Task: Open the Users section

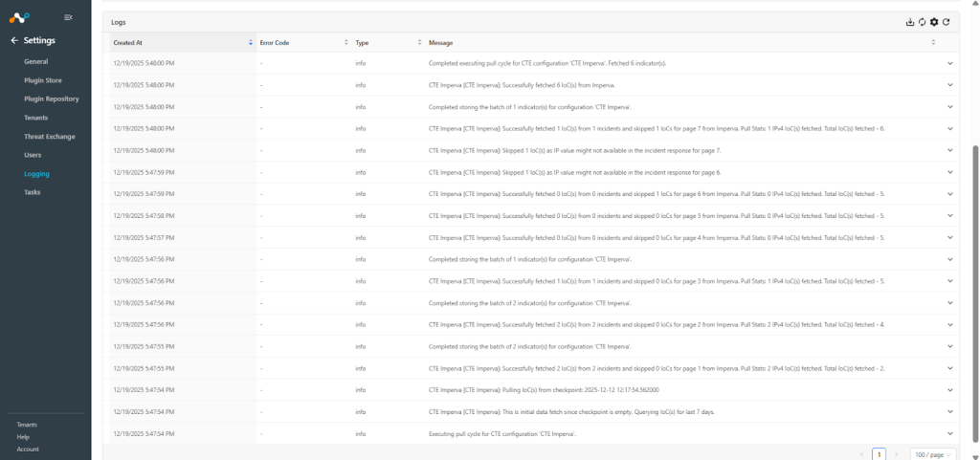Action: point(33,155)
